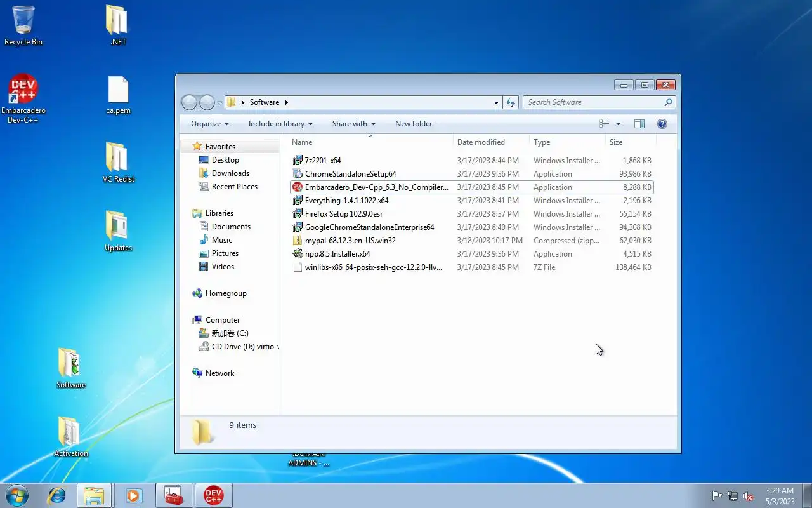
Task: Select the Embarcadero Dev-C++ desktop shortcut
Action: pyautogui.click(x=23, y=98)
